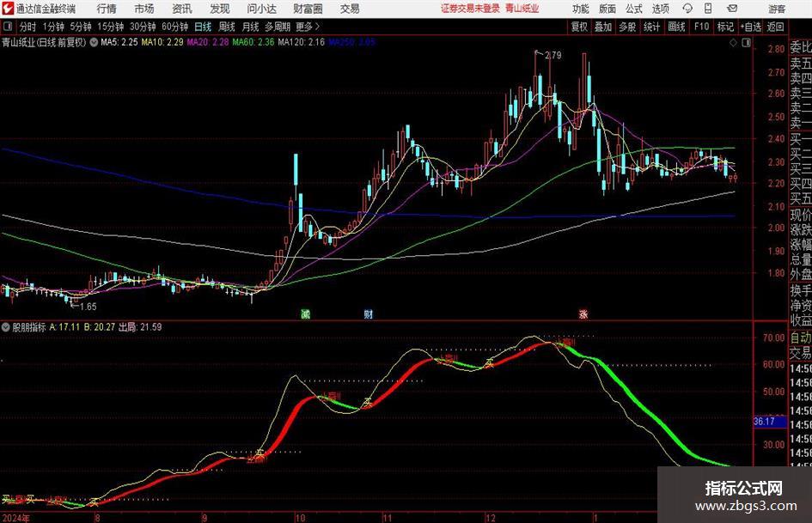Screen dimensions: 812x523
Task: Open the 公式 menu
Action: (634, 9)
